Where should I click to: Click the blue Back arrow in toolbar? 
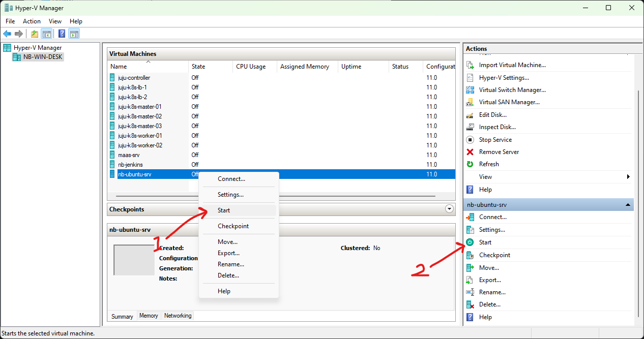(7, 34)
